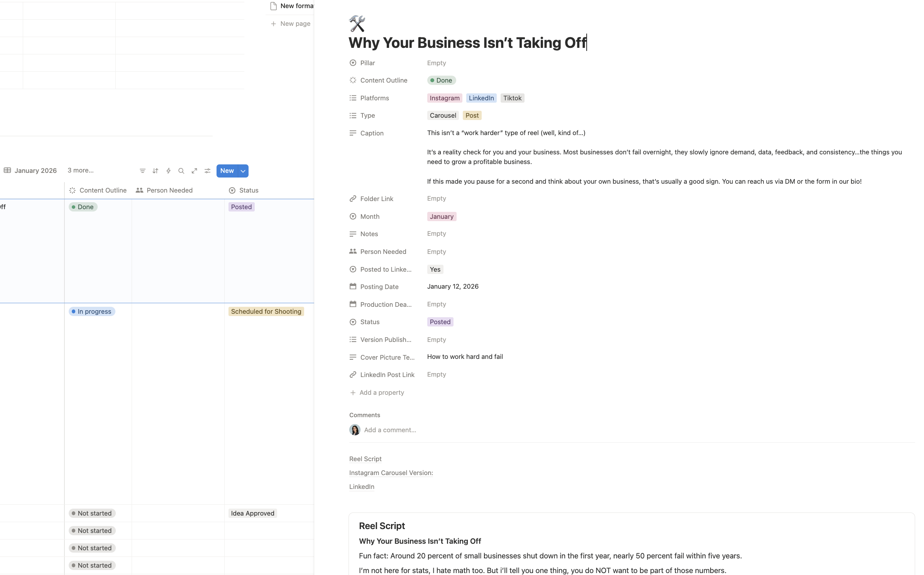Expand the '3 more...' views list
The height and width of the screenshot is (575, 924).
pyautogui.click(x=80, y=171)
